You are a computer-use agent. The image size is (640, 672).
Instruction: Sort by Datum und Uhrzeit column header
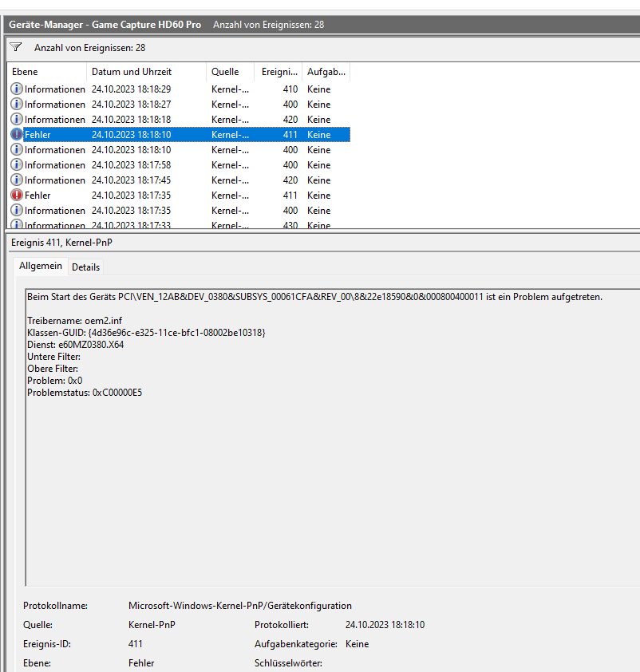147,72
